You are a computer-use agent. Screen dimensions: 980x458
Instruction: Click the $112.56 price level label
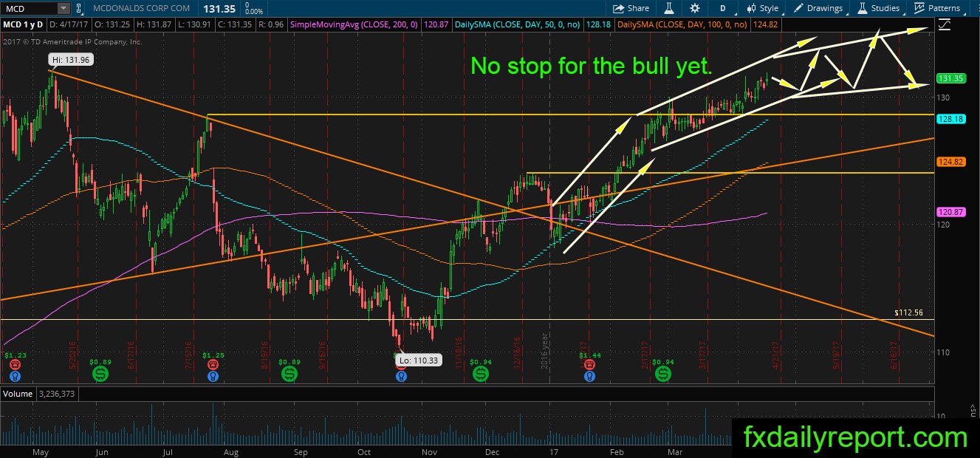click(908, 312)
